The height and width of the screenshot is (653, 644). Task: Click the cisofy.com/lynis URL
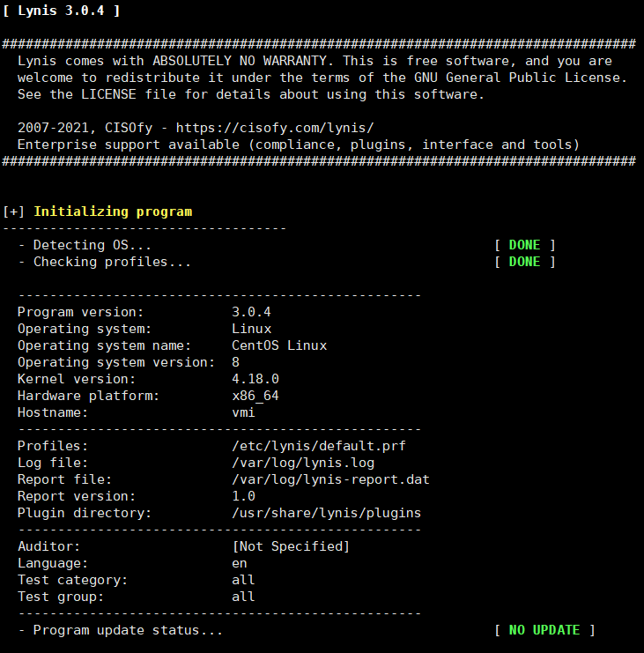click(275, 128)
